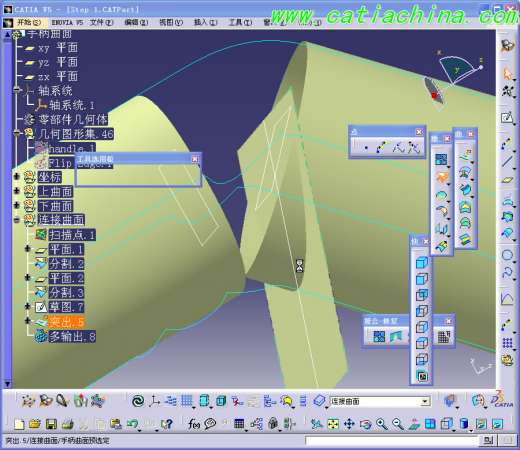Screen dimensions: 520x450
Task: Click the Design Table icon
Action: [x=239, y=424]
